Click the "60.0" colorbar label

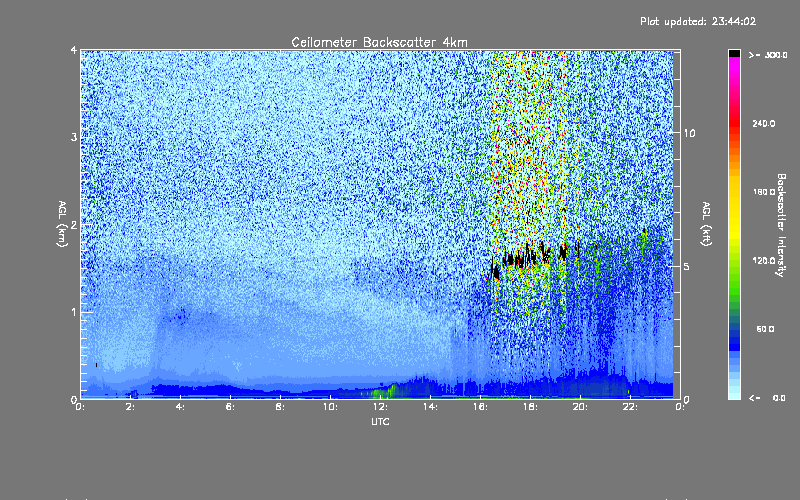point(765,329)
